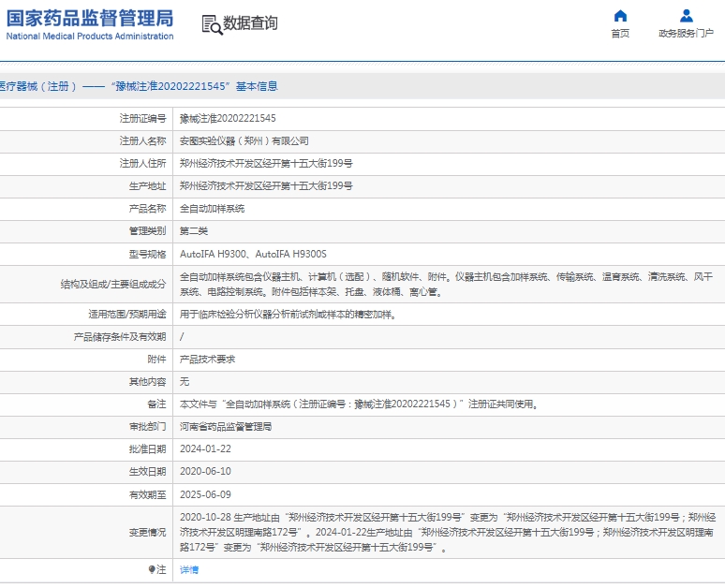Screen dimensions: 725x588
Task: Click the 管理类别 label
Action: [x=147, y=231]
